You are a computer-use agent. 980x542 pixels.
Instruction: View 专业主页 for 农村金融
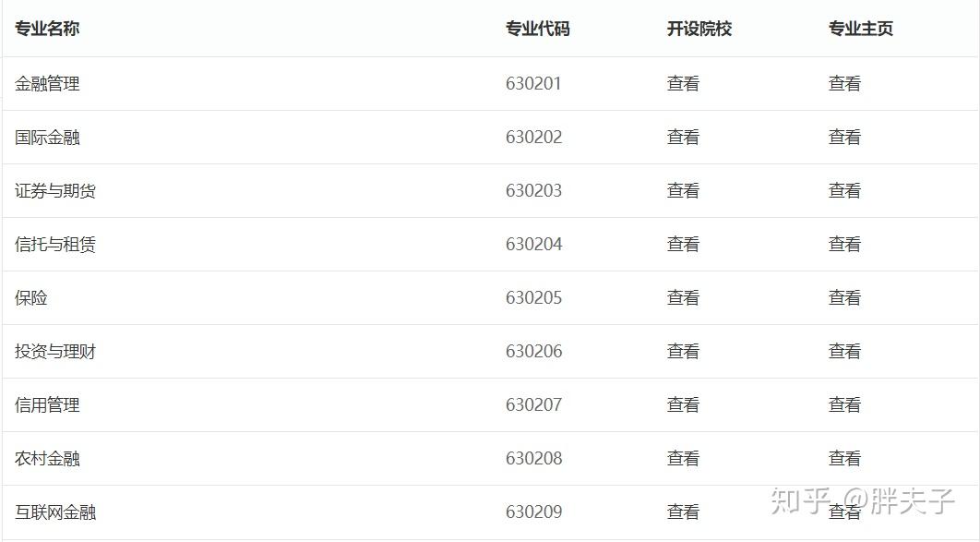click(x=844, y=458)
